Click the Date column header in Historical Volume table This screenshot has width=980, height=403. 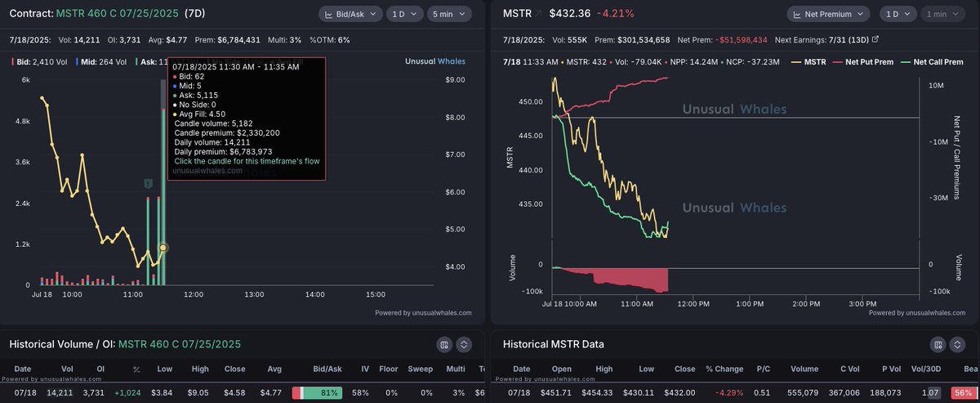pyautogui.click(x=23, y=370)
